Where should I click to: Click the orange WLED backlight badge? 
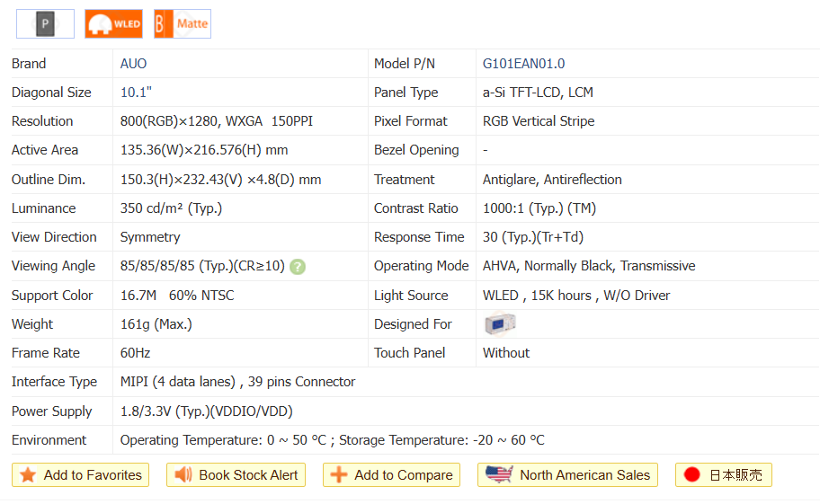113,24
